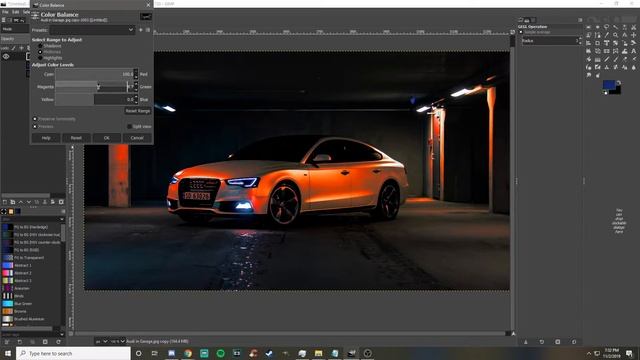Open image navigation icon at canvas corner
Screen dimensions: 640x360
click(513, 333)
